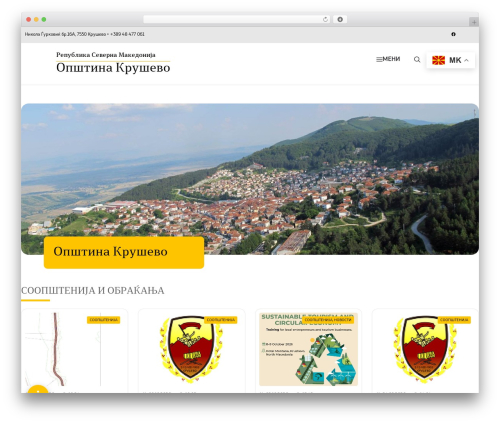
Task: Click the Macedonian flag icon
Action: pos(439,60)
